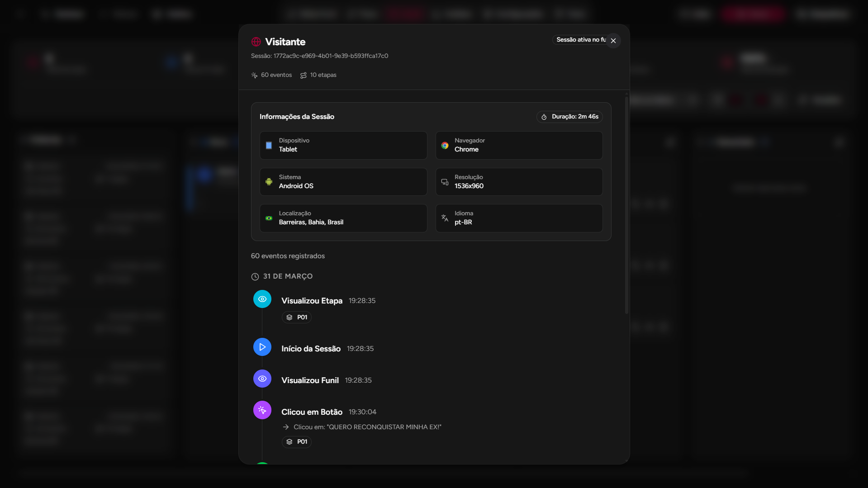The image size is (868, 488).
Task: Click the 10 etapas counter
Action: [318, 75]
